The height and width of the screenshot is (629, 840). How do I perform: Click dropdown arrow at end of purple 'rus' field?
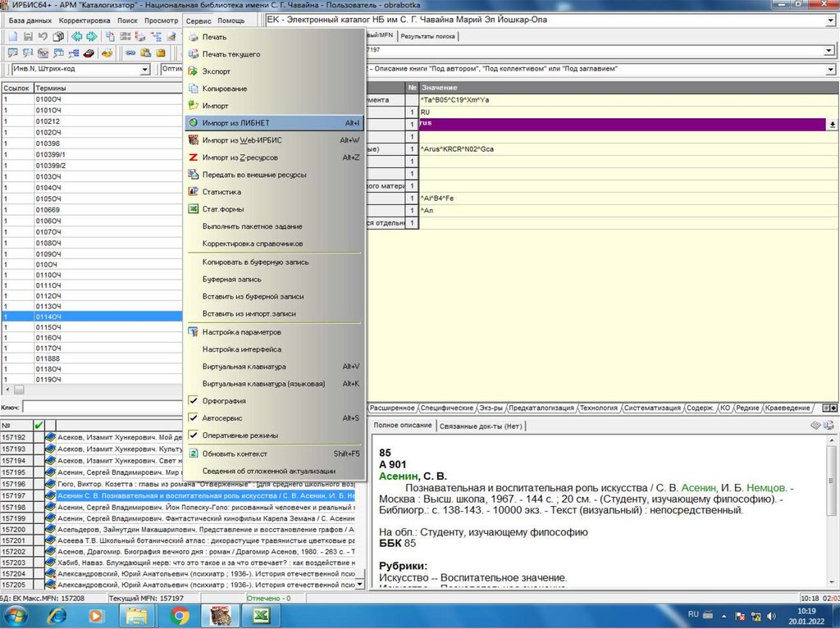point(833,125)
